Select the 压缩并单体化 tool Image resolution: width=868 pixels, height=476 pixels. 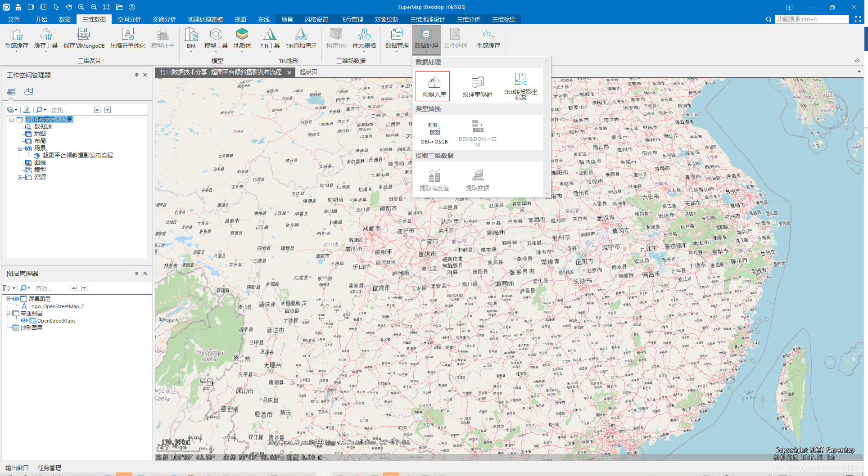coord(128,39)
